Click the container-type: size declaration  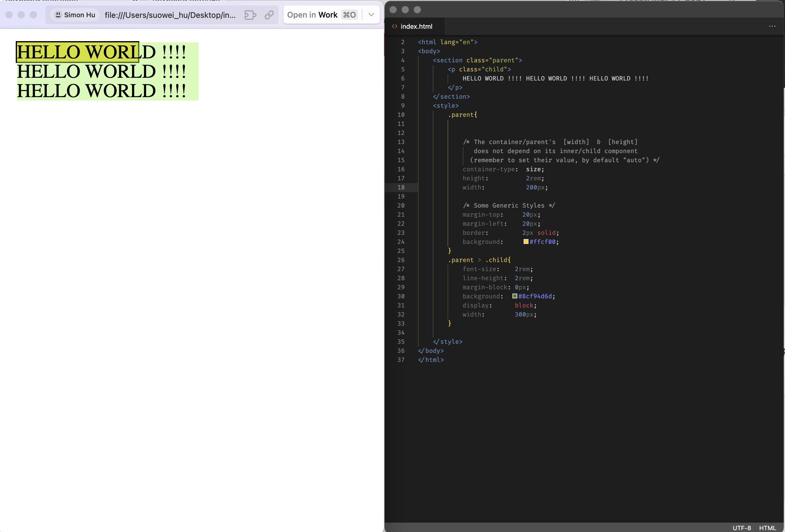coord(503,169)
